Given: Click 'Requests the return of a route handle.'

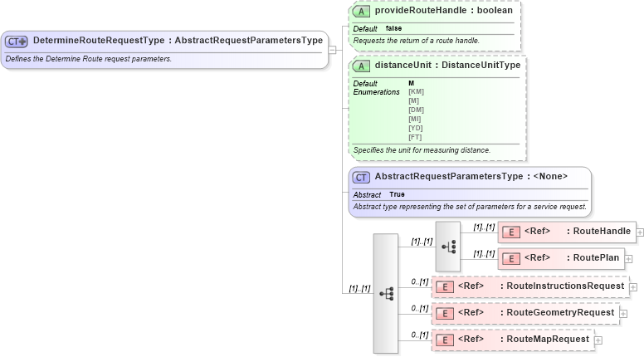Looking at the screenshot, I should click(x=416, y=41).
